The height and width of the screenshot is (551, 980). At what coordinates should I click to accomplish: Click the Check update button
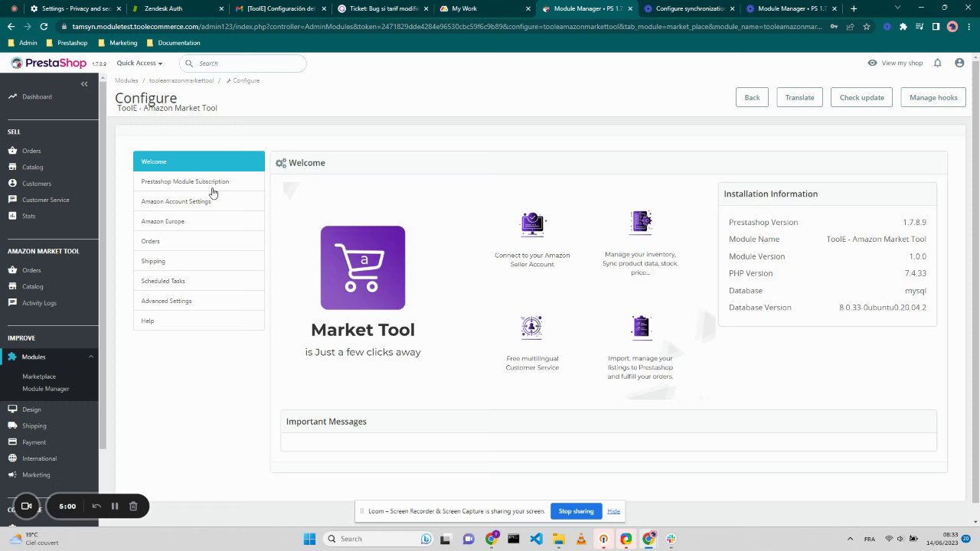click(861, 97)
